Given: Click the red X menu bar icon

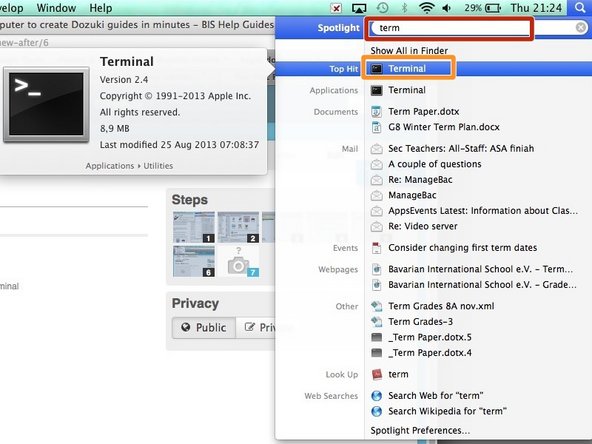Looking at the screenshot, I should 336,8.
